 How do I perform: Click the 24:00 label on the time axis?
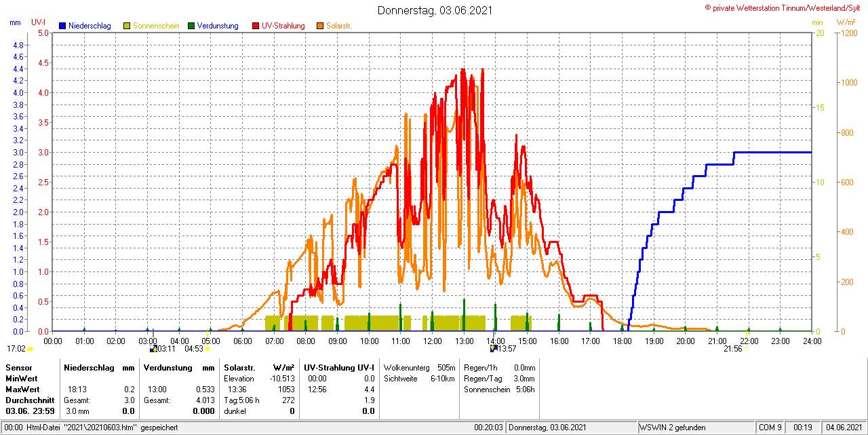tap(812, 341)
